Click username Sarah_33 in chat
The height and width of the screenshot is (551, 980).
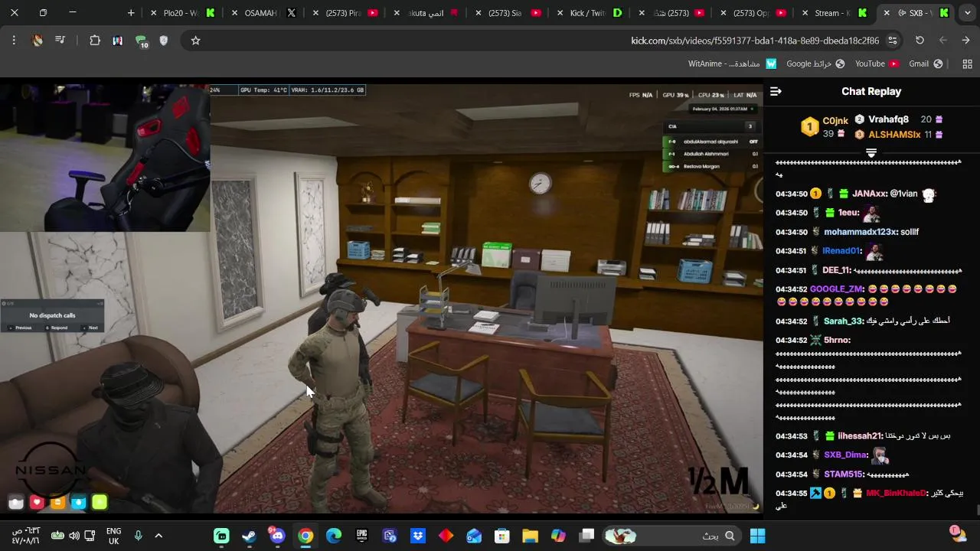coord(843,321)
